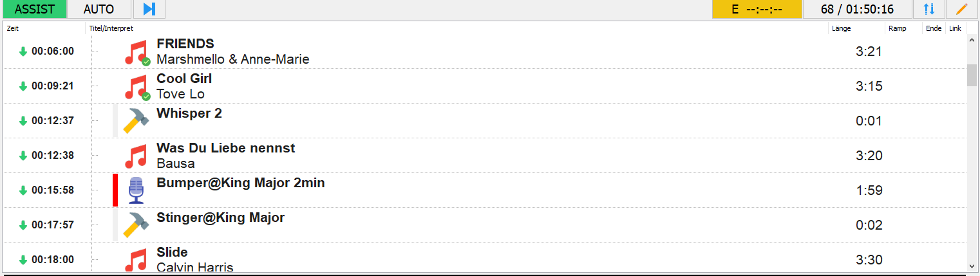980x276 pixels.
Task: Select the track Was Du Liebe nennst
Action: point(225,149)
